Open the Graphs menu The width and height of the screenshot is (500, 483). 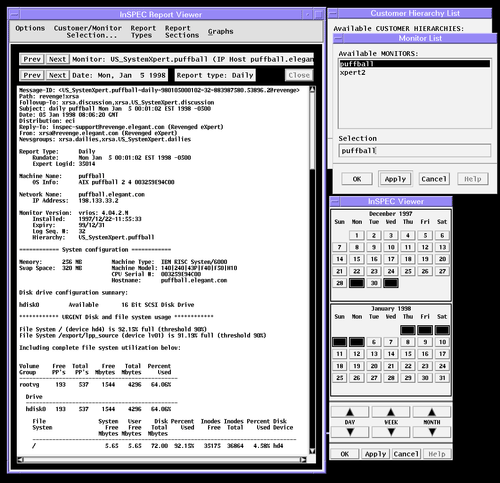click(x=221, y=32)
